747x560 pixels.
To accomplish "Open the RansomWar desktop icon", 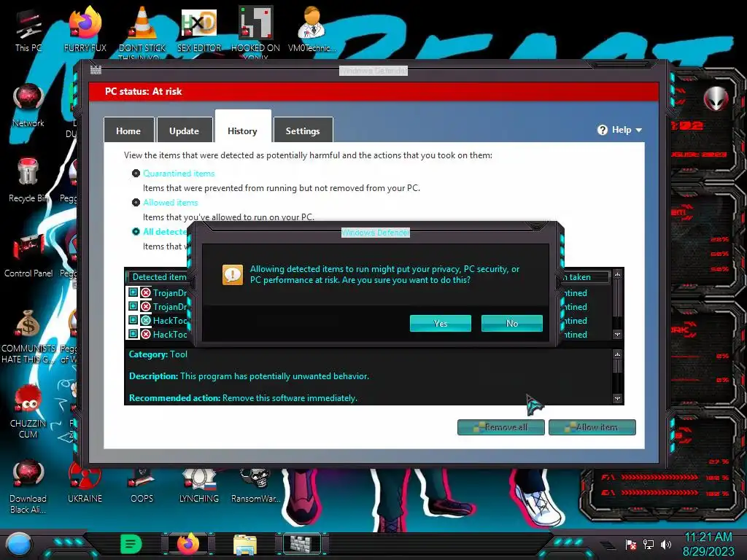I will (255, 485).
